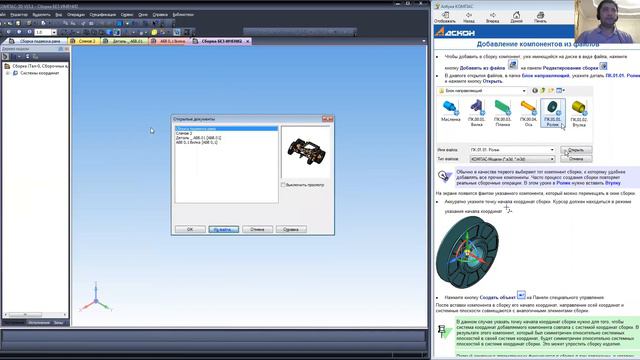Click the Справка button in the dialog
The height and width of the screenshot is (360, 640).
tap(291, 229)
